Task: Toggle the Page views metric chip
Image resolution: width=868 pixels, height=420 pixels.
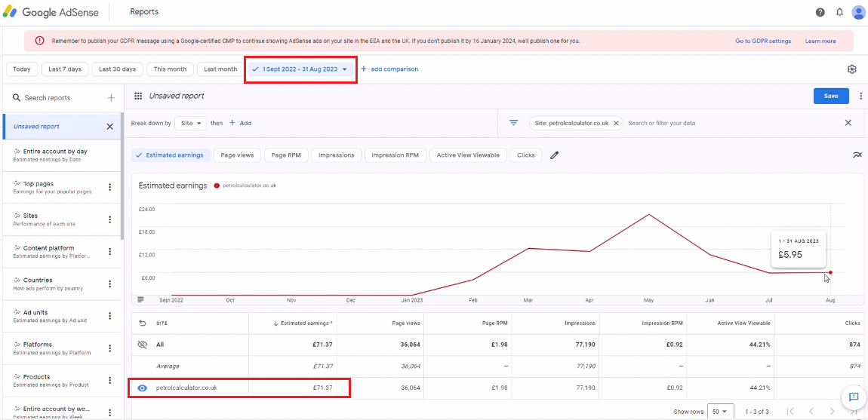Action: tap(237, 155)
